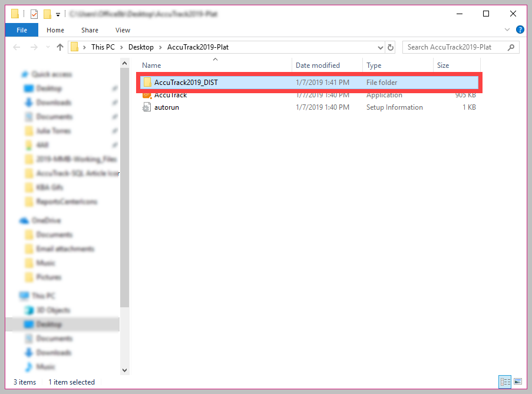Click the 3 items status bar text
Screen dimensions: 532x394
coord(25,382)
